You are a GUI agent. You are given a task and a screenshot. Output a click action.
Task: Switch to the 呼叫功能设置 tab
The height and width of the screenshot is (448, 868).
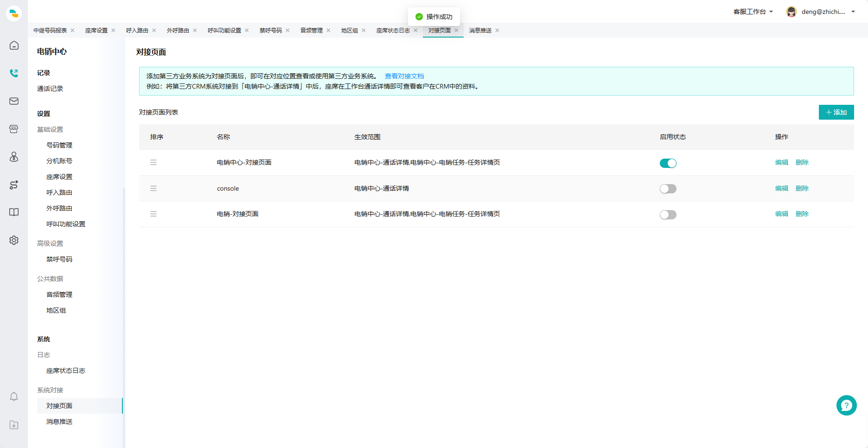(224, 30)
